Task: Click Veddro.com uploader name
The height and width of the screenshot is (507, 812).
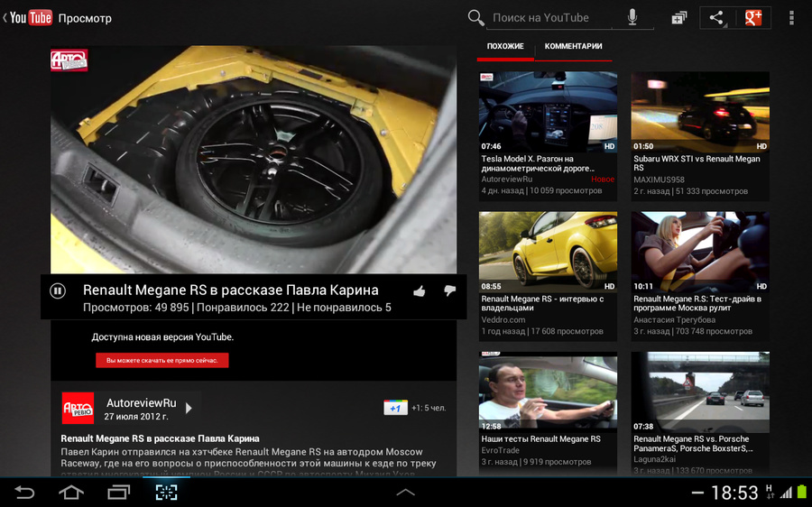Action: coord(503,320)
